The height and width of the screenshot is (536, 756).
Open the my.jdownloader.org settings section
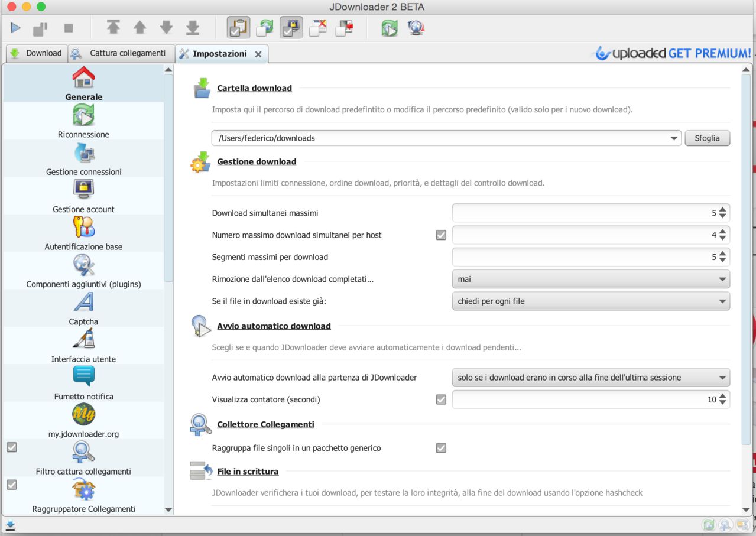click(83, 420)
